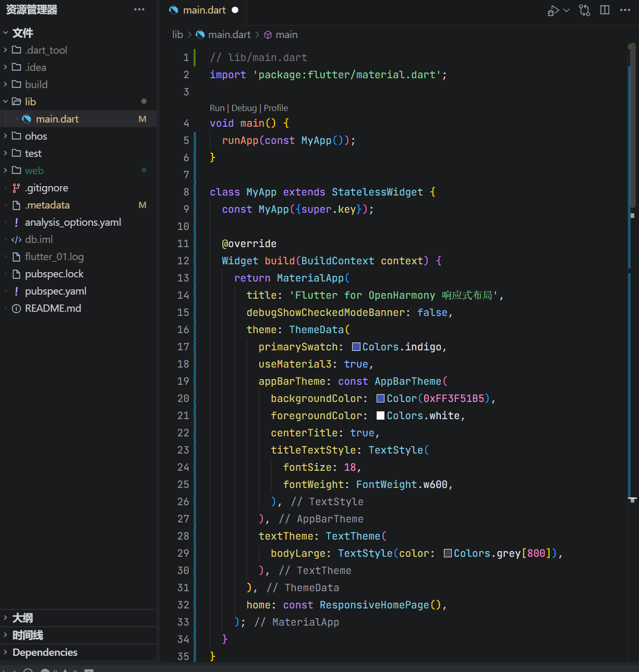Open source control changes compare icon
The image size is (639, 672).
coord(585,10)
